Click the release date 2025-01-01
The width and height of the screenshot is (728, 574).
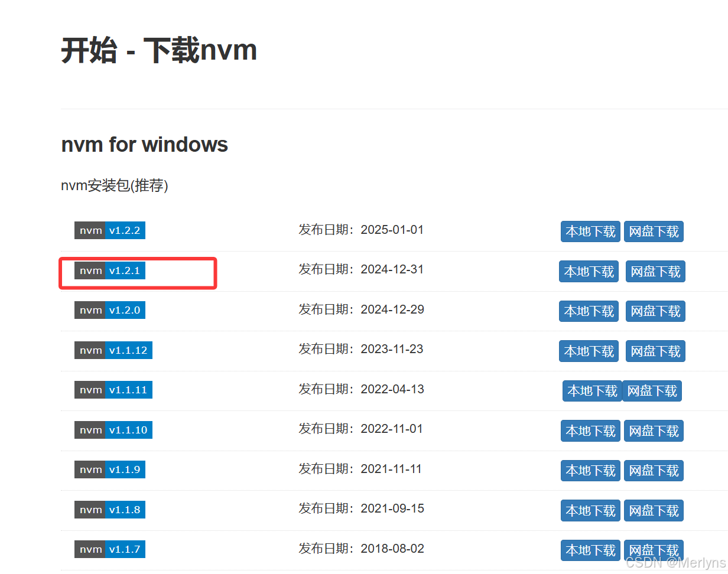coord(392,230)
